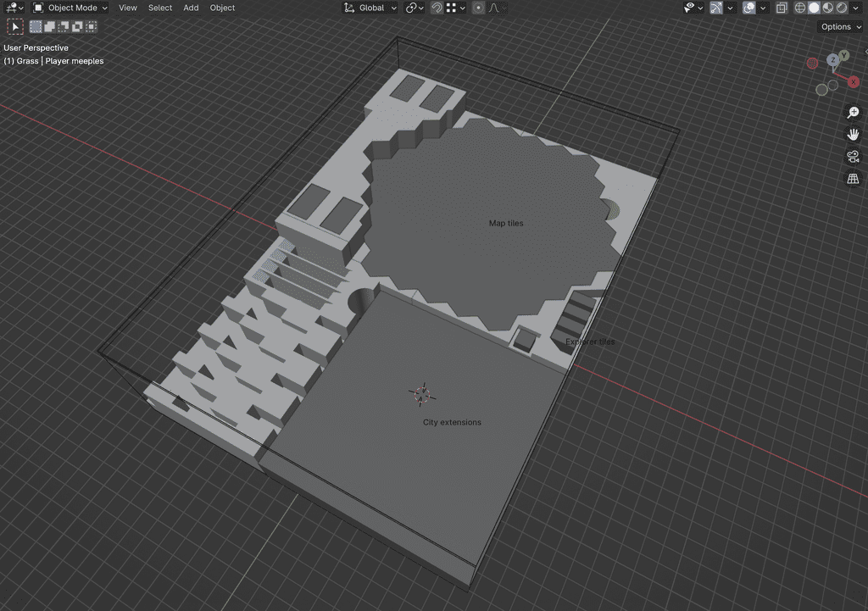The width and height of the screenshot is (868, 611).
Task: Choose the intersect selection mode
Action: click(92, 26)
